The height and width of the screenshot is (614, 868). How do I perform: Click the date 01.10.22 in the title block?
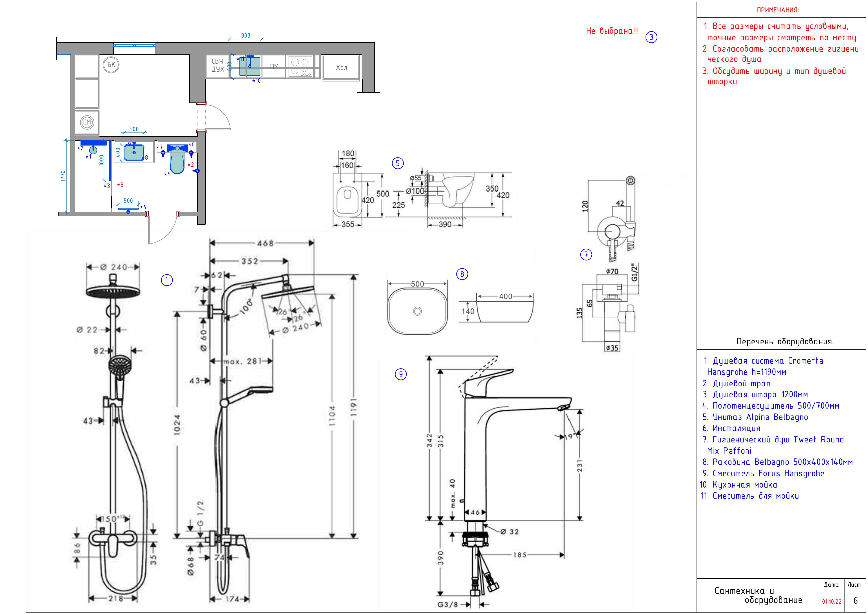click(x=832, y=602)
